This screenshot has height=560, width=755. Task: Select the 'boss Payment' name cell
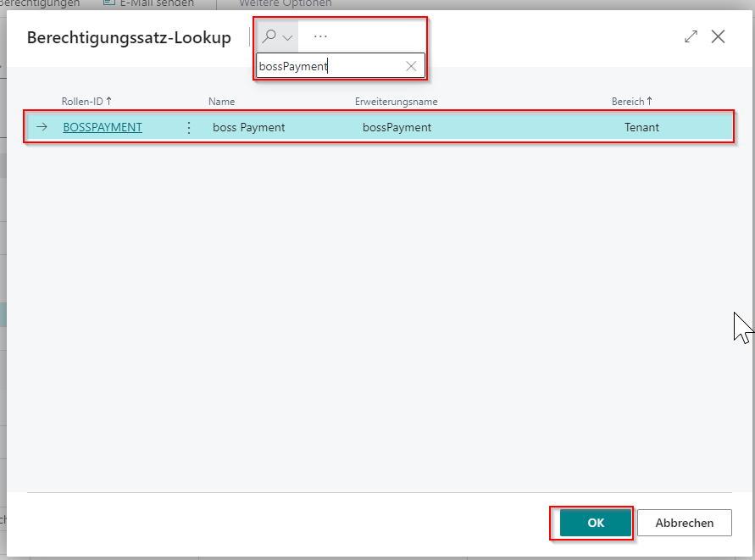(x=249, y=128)
